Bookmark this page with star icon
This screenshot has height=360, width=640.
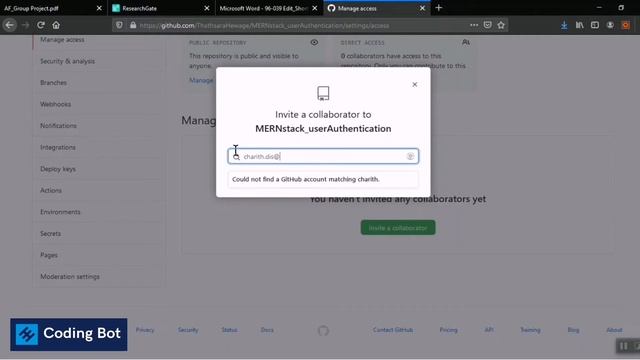501,25
